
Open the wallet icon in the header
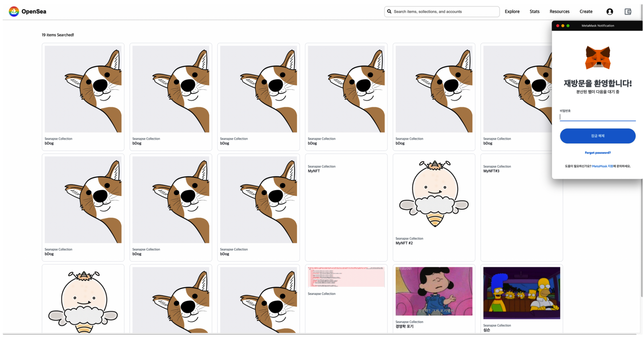[628, 12]
